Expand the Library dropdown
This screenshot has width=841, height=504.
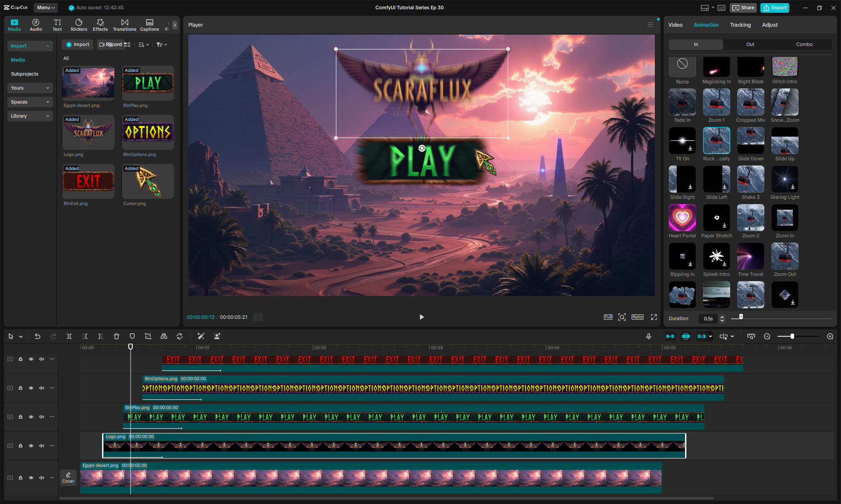tap(30, 116)
